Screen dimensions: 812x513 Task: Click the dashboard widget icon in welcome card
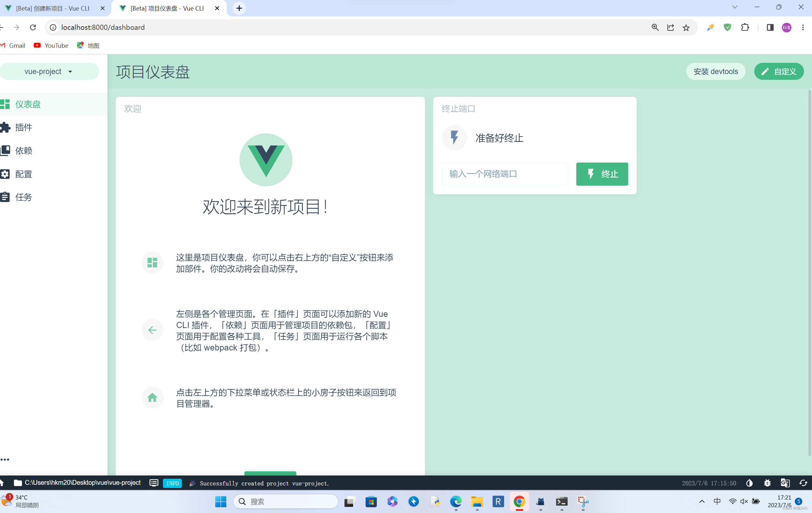pos(152,263)
